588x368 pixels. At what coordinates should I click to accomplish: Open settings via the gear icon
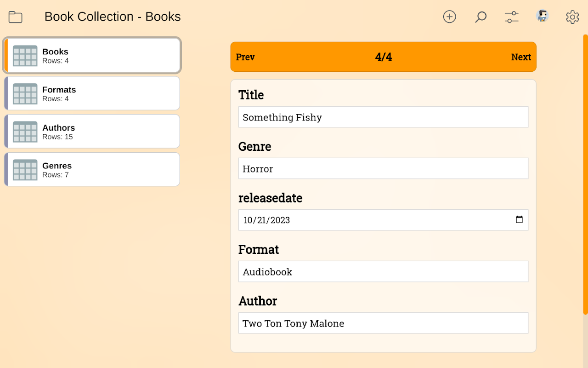click(x=572, y=17)
